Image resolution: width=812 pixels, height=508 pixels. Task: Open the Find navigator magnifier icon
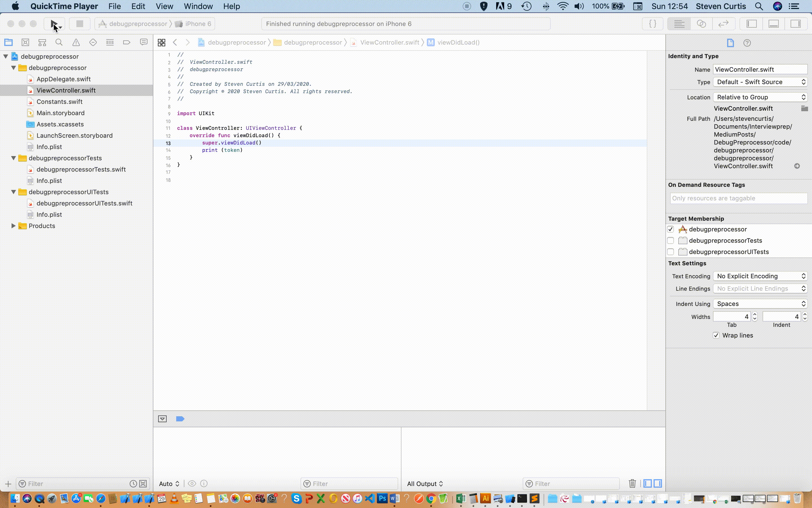click(59, 42)
